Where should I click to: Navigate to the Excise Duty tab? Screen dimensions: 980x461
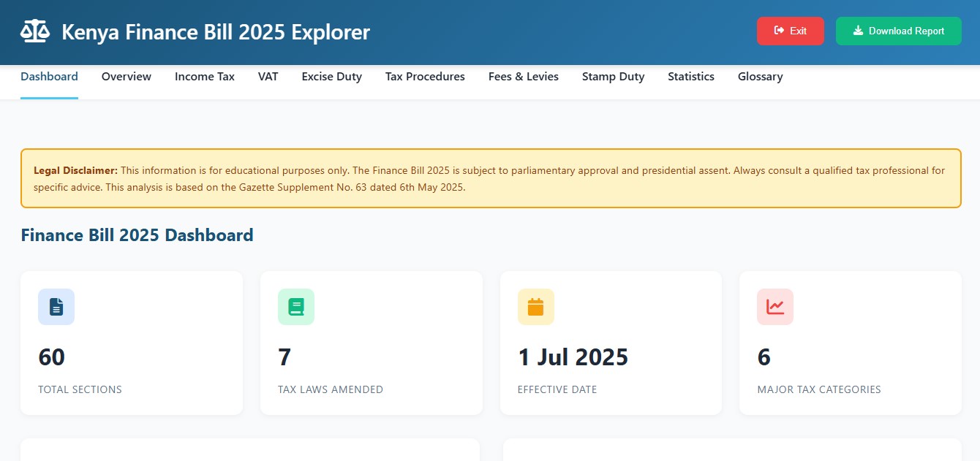[x=331, y=76]
